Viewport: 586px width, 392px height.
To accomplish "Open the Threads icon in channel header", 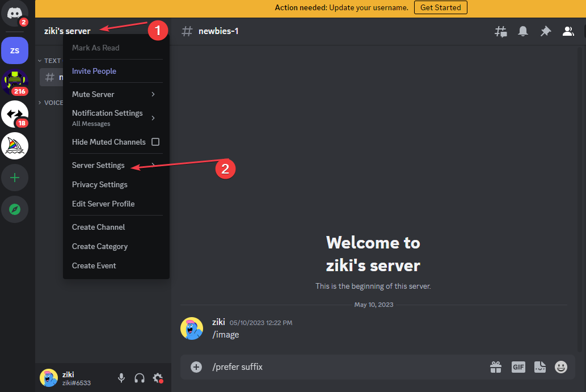I will 500,31.
